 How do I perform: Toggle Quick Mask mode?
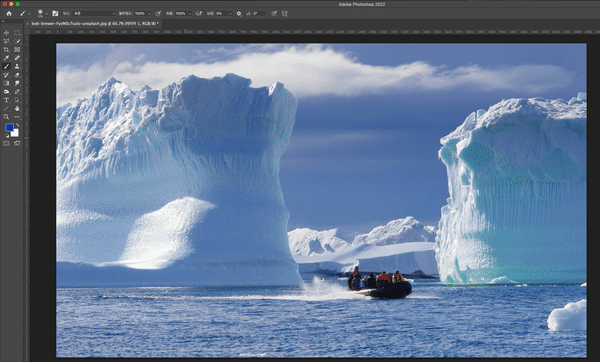coord(6,143)
